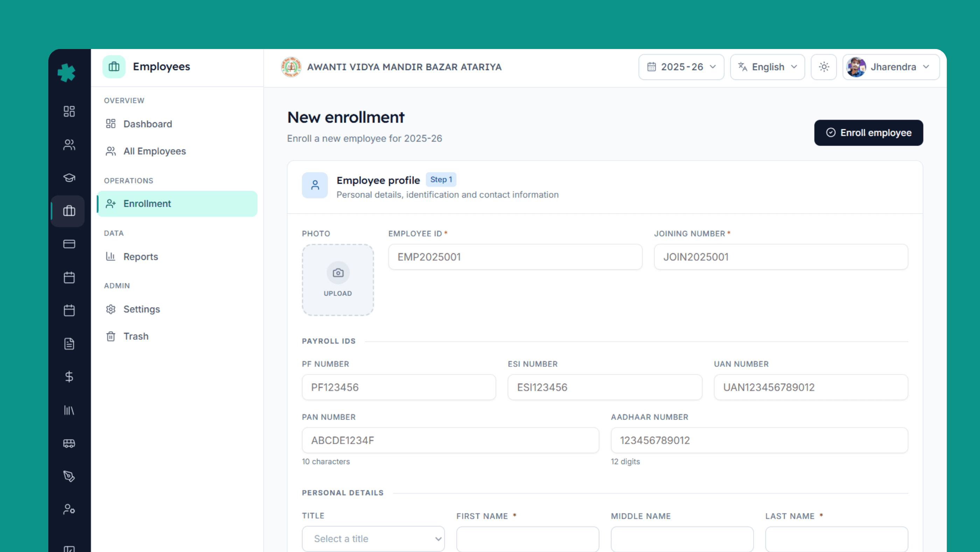Screen dimensions: 980x552
Task: Open the credit card icon in rail
Action: pyautogui.click(x=69, y=244)
